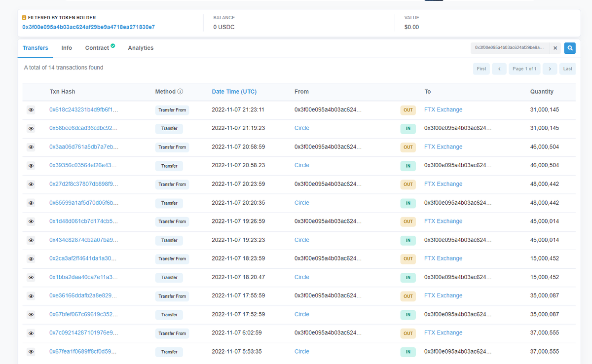Click the address filter search field
This screenshot has width=592, height=364.
[510, 48]
